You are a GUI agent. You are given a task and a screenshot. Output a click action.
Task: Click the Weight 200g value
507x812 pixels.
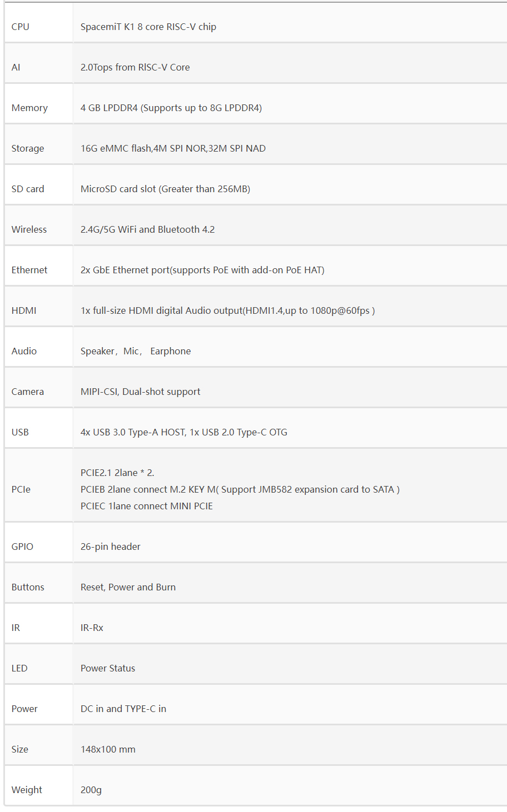(x=91, y=790)
